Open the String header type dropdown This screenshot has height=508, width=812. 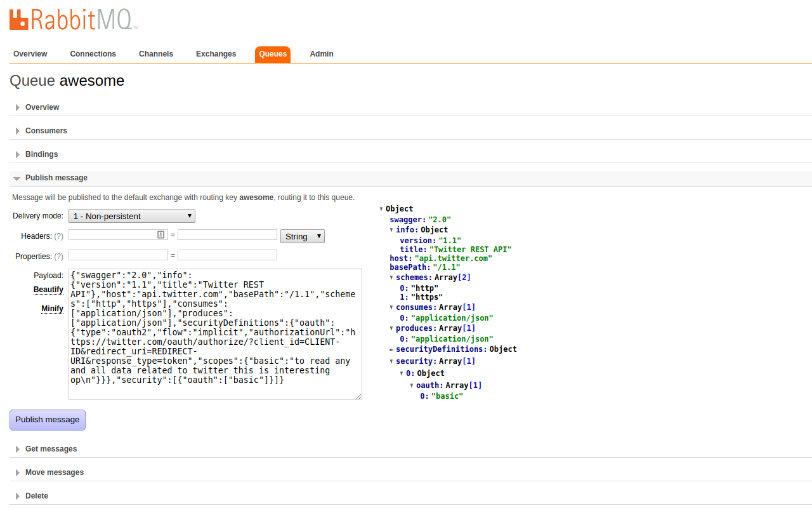pos(303,236)
